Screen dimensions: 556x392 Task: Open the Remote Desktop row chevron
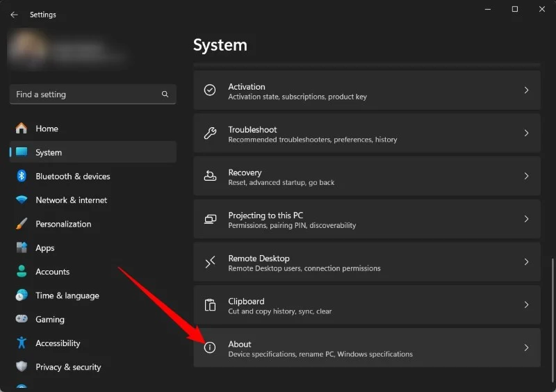tap(526, 262)
